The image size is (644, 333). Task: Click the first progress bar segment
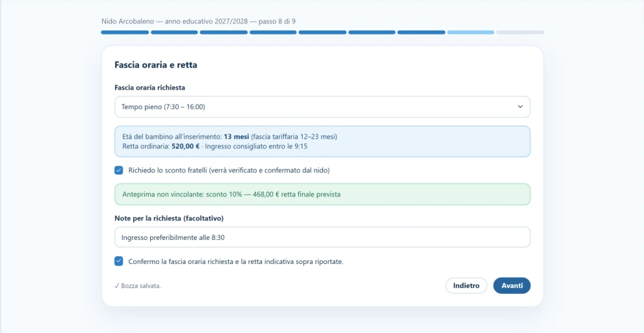pos(125,32)
